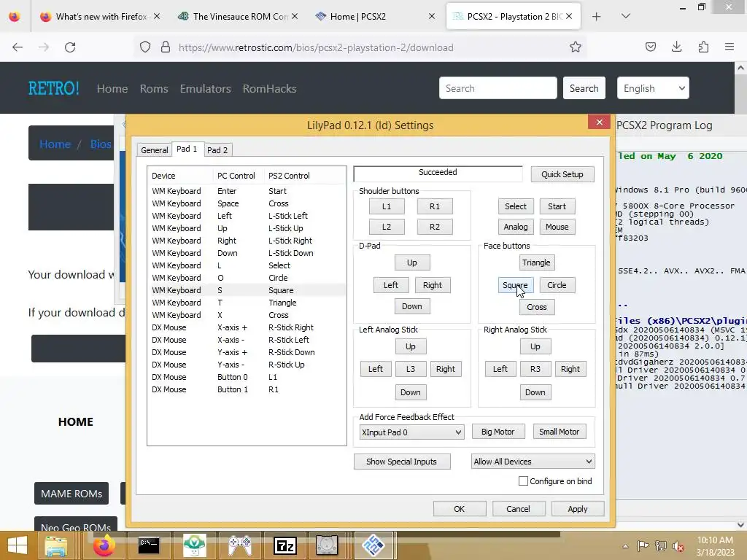Add Big Motor effect

tap(498, 432)
